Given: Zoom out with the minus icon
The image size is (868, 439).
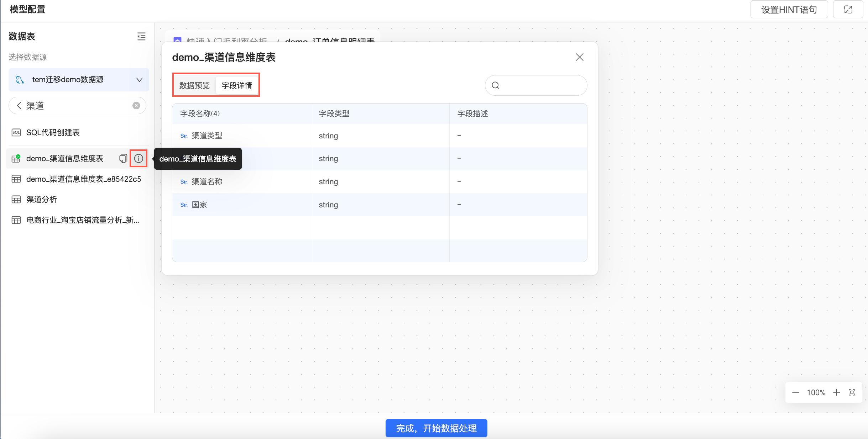Looking at the screenshot, I should (796, 392).
